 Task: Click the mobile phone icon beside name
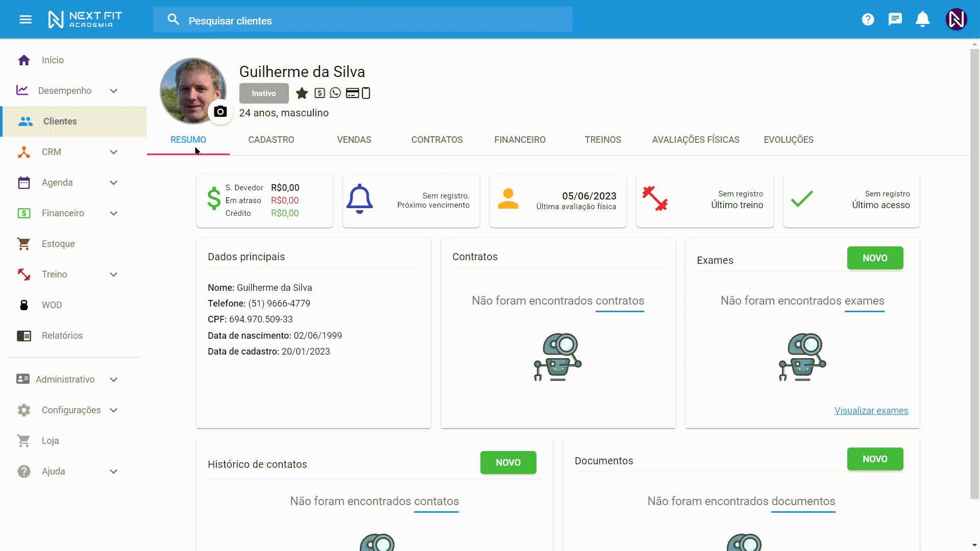(366, 93)
